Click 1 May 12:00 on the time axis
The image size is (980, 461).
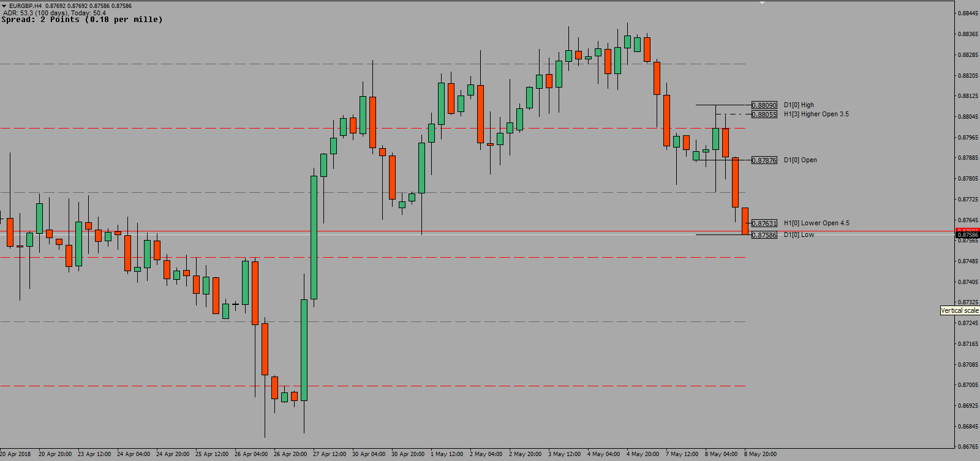pos(447,454)
